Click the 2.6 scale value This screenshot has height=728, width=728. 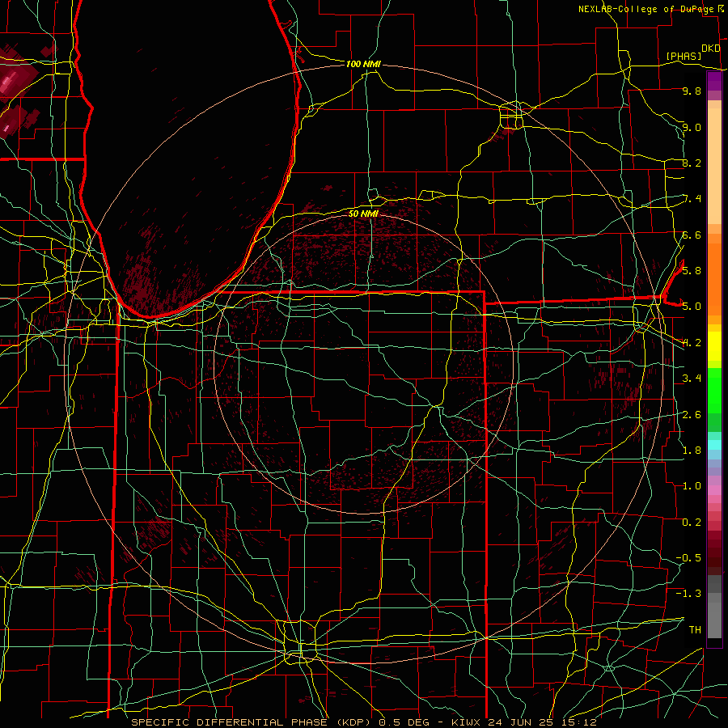692,414
